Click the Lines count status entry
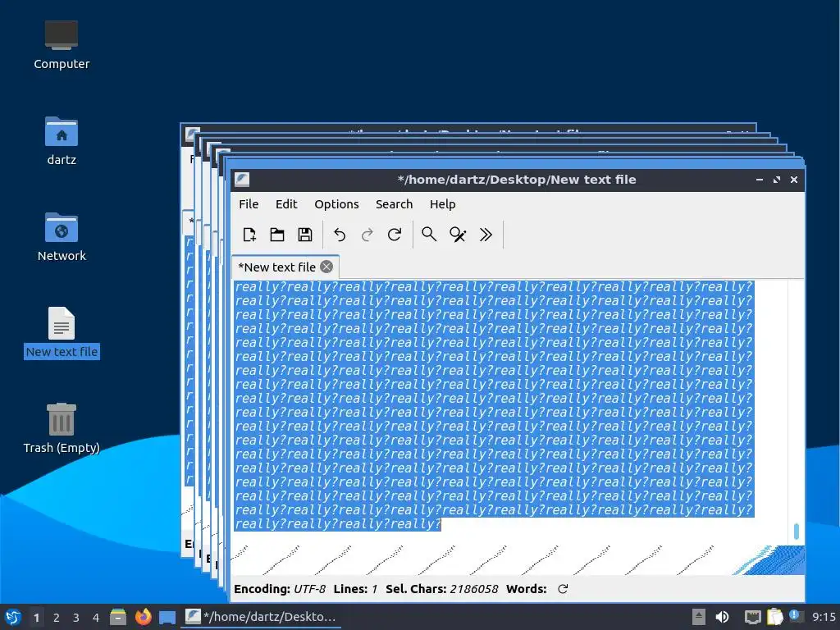 [355, 589]
